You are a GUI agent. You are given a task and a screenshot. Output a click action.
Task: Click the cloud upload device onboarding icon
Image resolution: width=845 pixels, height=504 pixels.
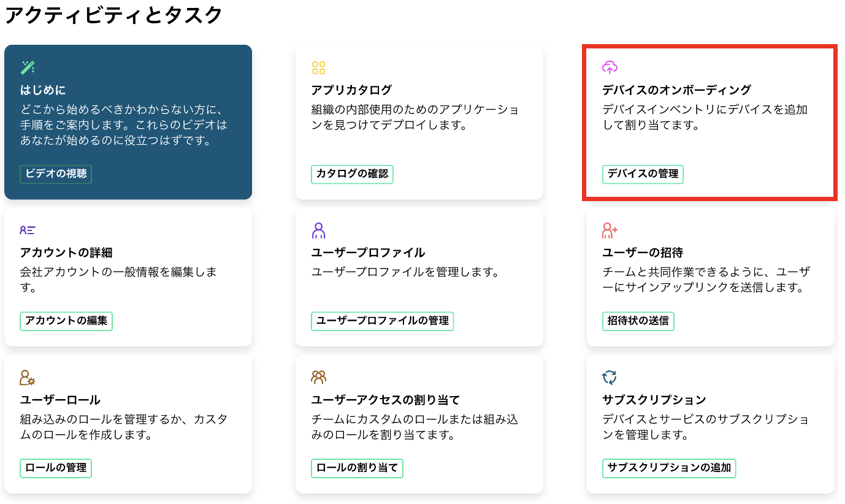[610, 67]
